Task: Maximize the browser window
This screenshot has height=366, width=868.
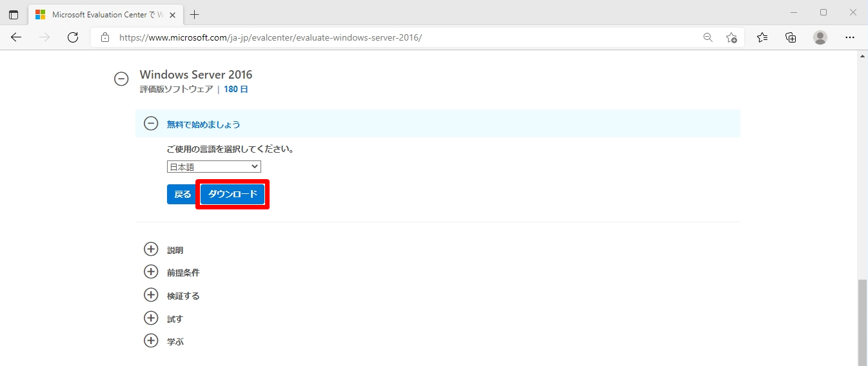Action: 824,12
